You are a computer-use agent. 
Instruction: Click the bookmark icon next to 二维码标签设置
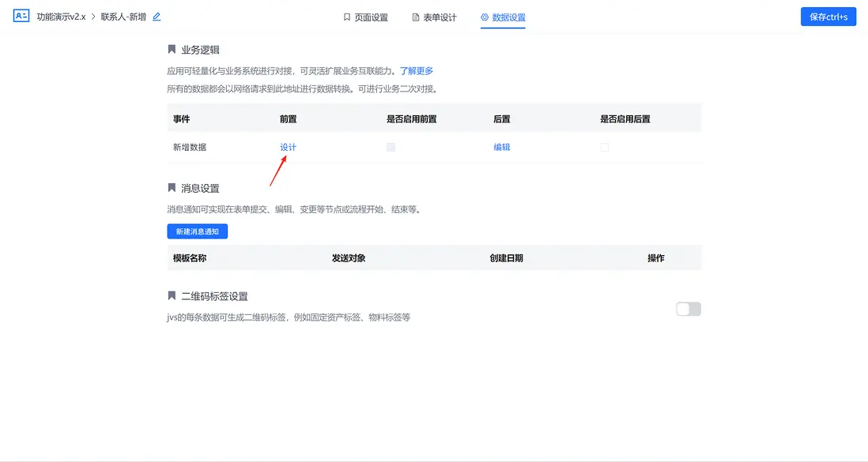coord(172,295)
